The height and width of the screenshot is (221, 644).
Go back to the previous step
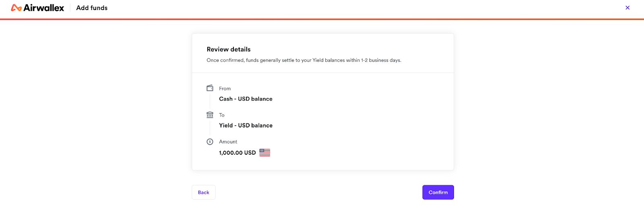[x=204, y=192]
